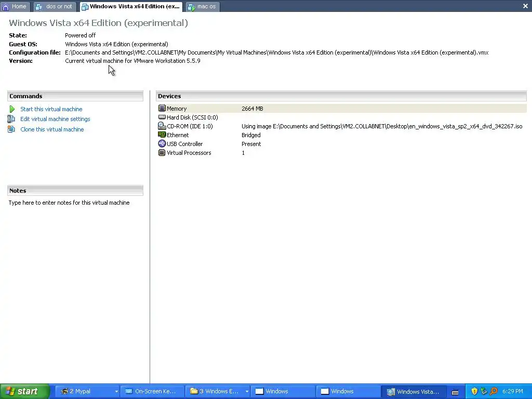Click the USB Controller device icon

[x=162, y=143]
